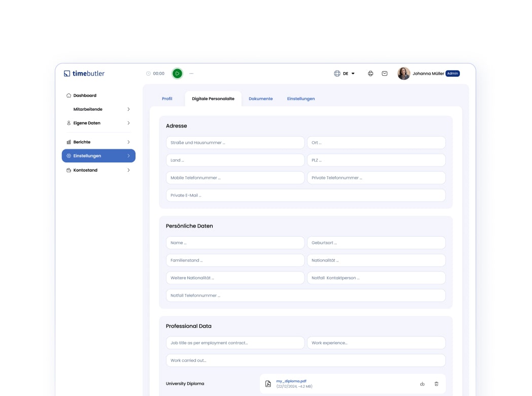Expand the Eigene Daten sidebar section

(x=128, y=123)
